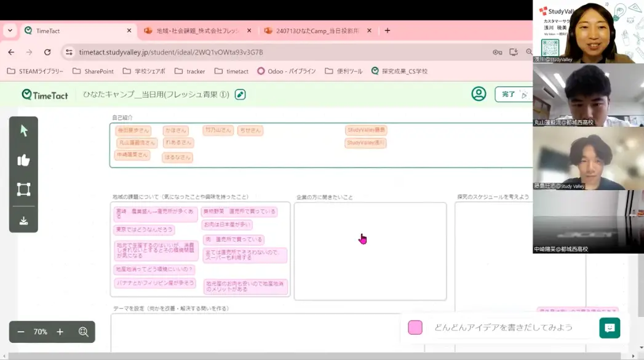Open the green chat message button
644x360 pixels.
point(610,327)
